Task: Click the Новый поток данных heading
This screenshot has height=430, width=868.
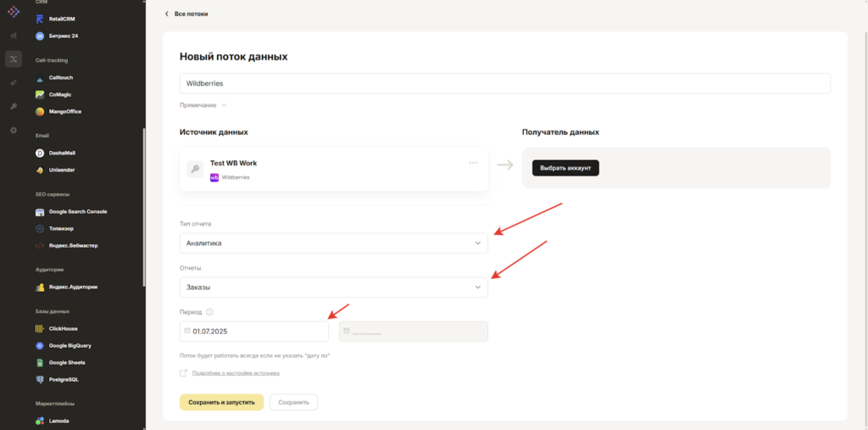Action: pos(234,57)
